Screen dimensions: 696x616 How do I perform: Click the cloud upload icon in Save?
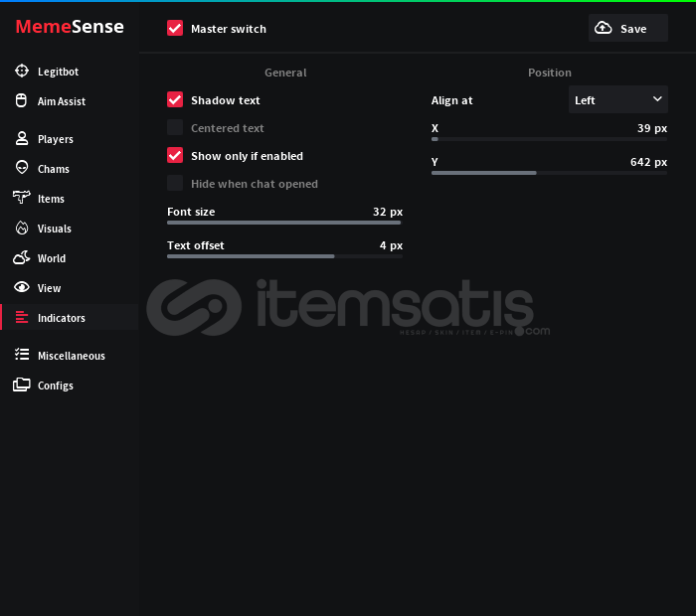tap(604, 28)
